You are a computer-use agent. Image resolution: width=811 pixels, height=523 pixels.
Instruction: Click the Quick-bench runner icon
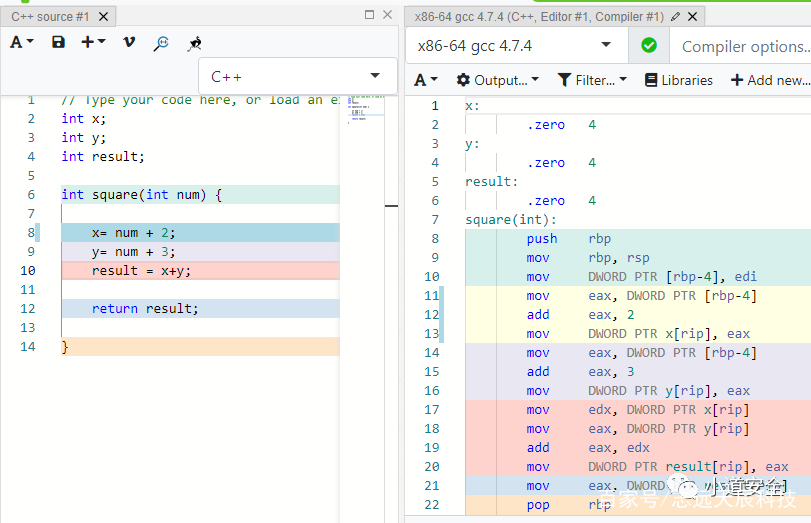pyautogui.click(x=194, y=43)
